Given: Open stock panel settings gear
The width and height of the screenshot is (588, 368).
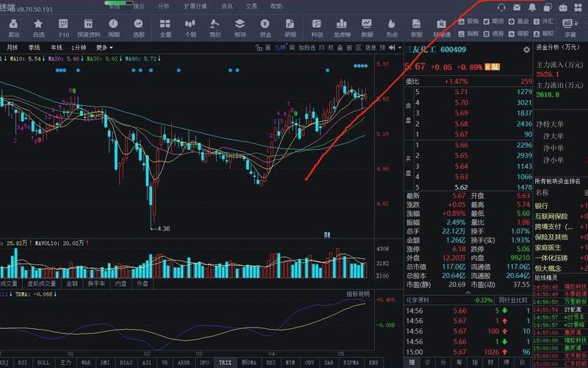Looking at the screenshot, I should 526,49.
